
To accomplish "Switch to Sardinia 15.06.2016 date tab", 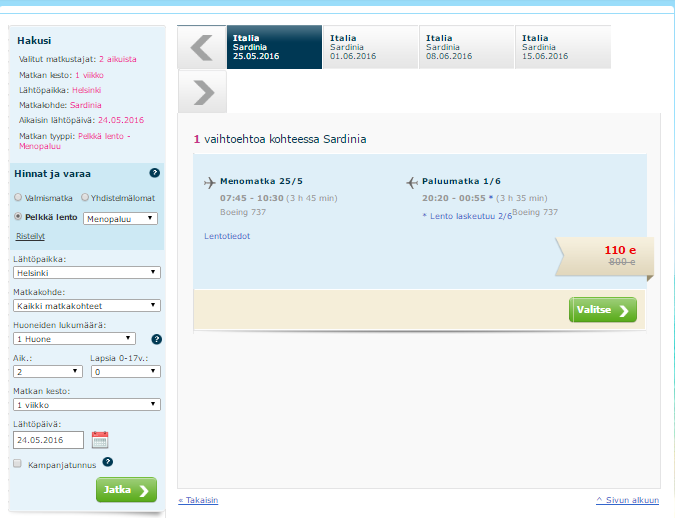I will point(562,47).
